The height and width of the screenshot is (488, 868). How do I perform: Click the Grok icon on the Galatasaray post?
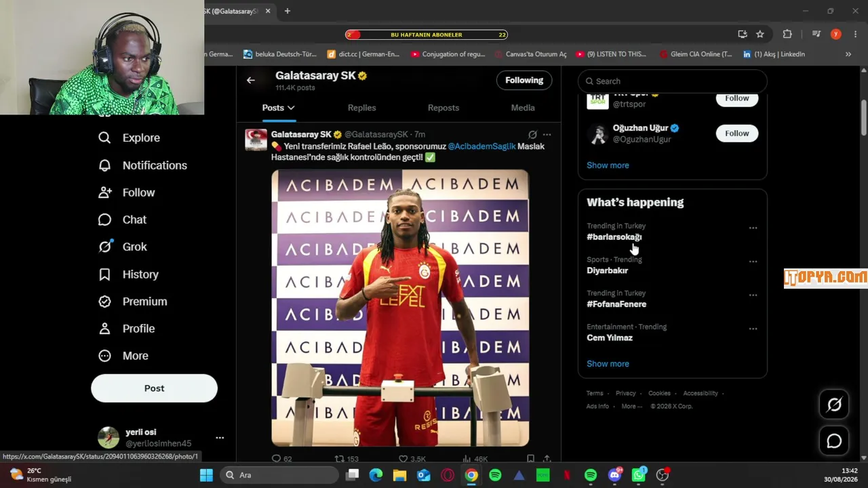click(x=532, y=134)
